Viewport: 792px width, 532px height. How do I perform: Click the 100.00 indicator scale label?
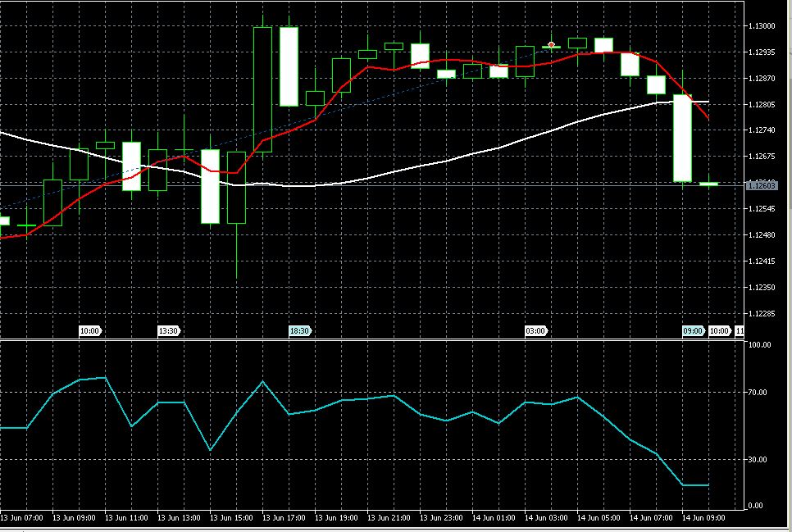pyautogui.click(x=760, y=345)
